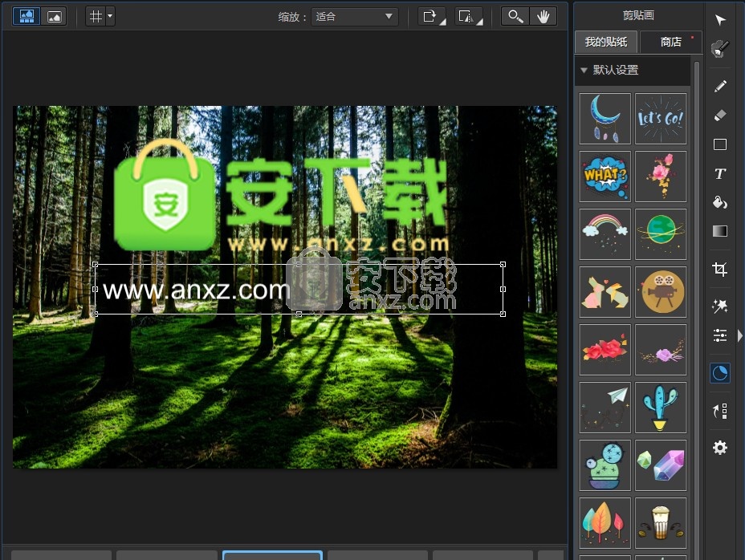The width and height of the screenshot is (745, 560).
Task: Choose the purple flower branch sticker
Action: coord(661,350)
